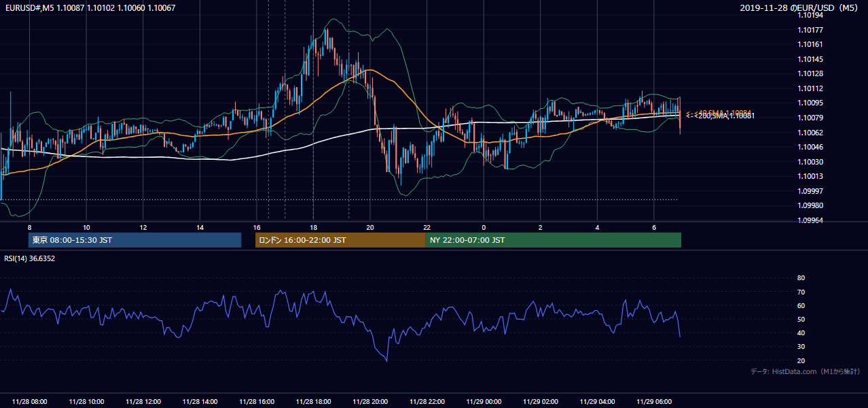868x408 pixels.
Task: Click price axis label 1.10013
Action: 810,176
